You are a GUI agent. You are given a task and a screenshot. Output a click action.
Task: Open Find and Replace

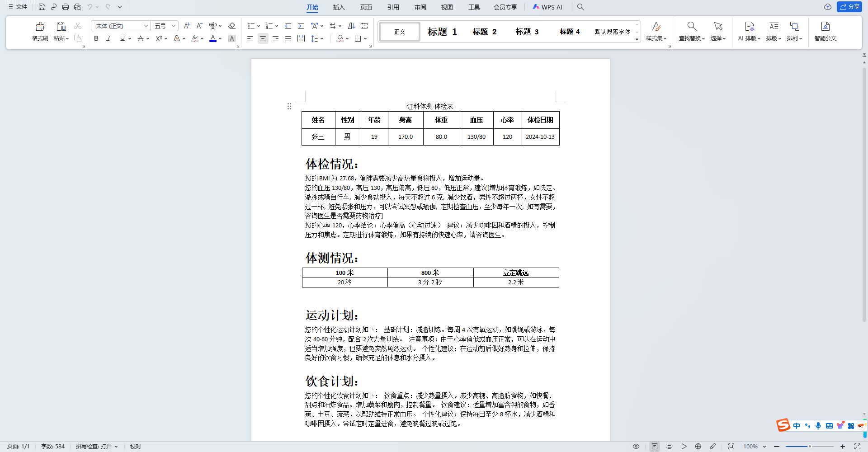click(x=691, y=31)
